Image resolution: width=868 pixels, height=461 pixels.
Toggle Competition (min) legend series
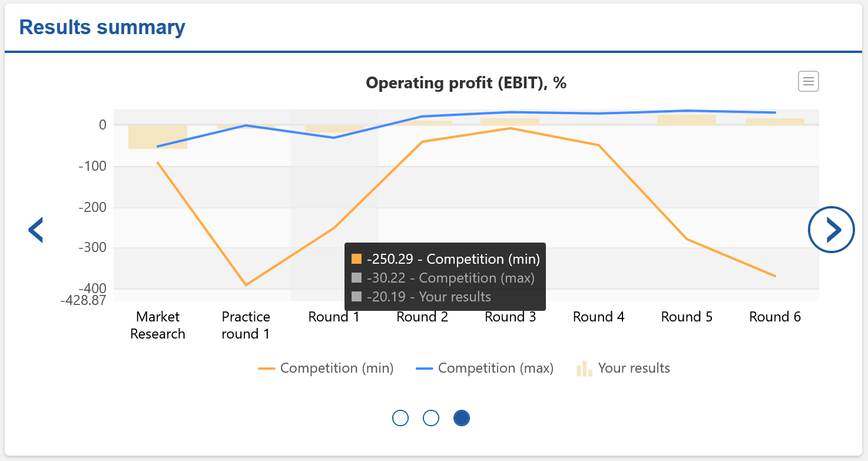click(336, 369)
